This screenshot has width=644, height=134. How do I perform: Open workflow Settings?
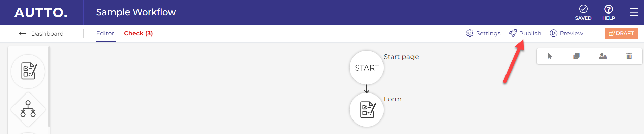483,33
